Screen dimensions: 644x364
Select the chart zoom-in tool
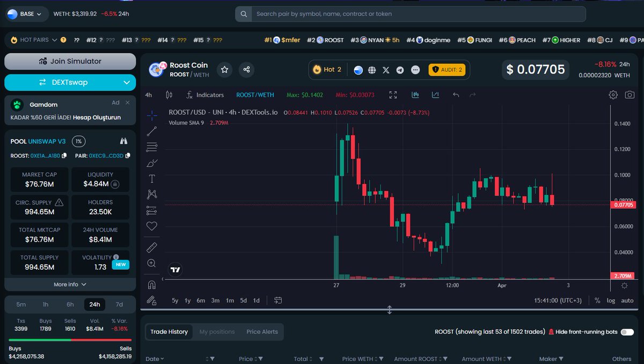(x=152, y=263)
